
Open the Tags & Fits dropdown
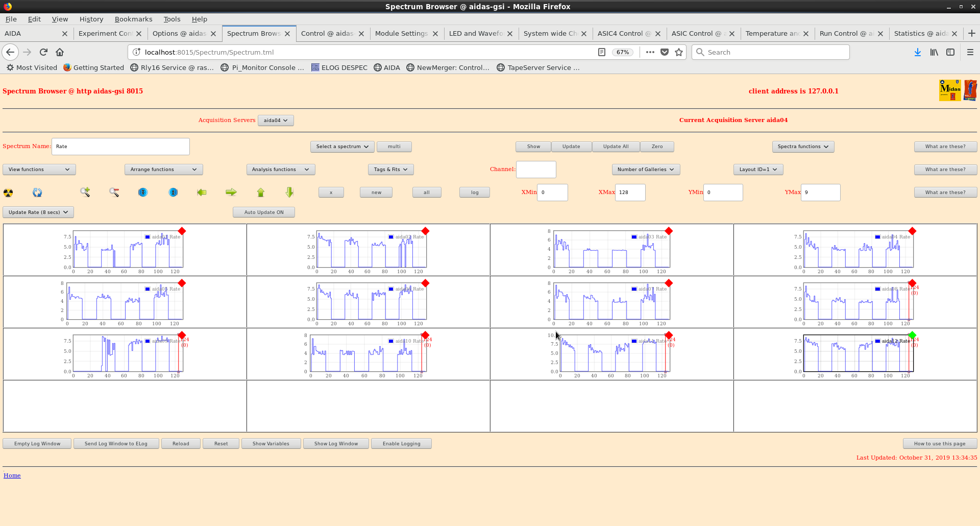[x=390, y=170]
